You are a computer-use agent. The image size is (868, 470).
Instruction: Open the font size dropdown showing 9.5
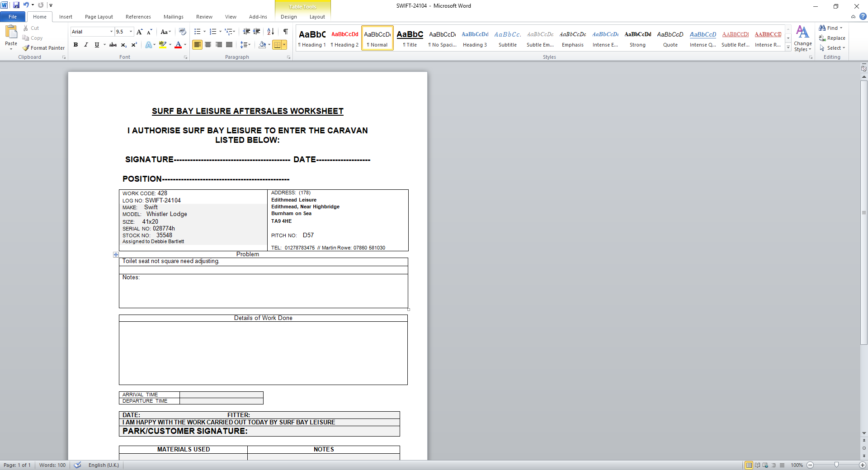[x=131, y=32]
